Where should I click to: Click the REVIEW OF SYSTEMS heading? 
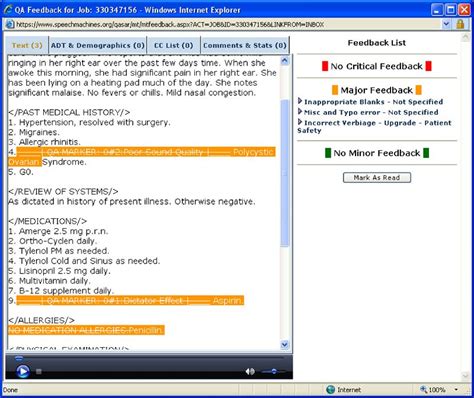[x=63, y=191]
